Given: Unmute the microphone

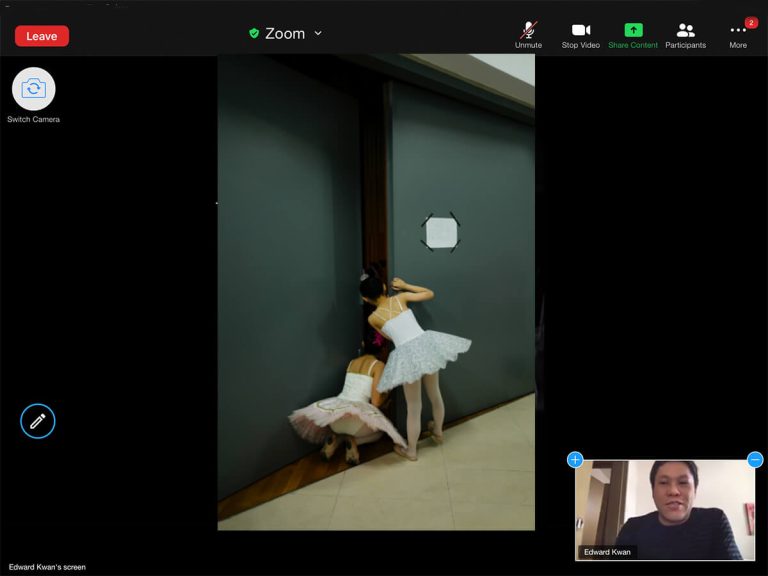Looking at the screenshot, I should pos(528,30).
